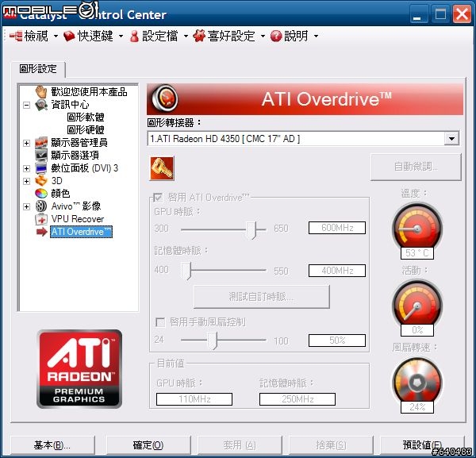This screenshot has width=476, height=458.
Task: Select the ATI Overdrive tree item
Action: tap(82, 232)
